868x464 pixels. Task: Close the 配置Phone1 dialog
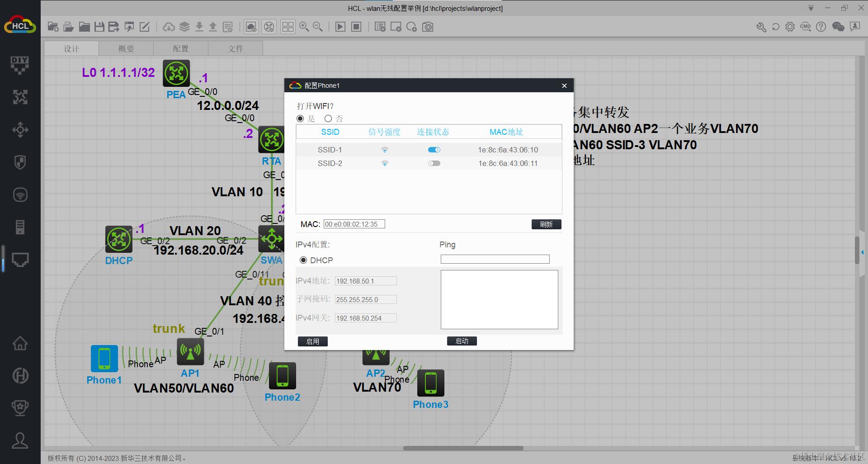[564, 85]
